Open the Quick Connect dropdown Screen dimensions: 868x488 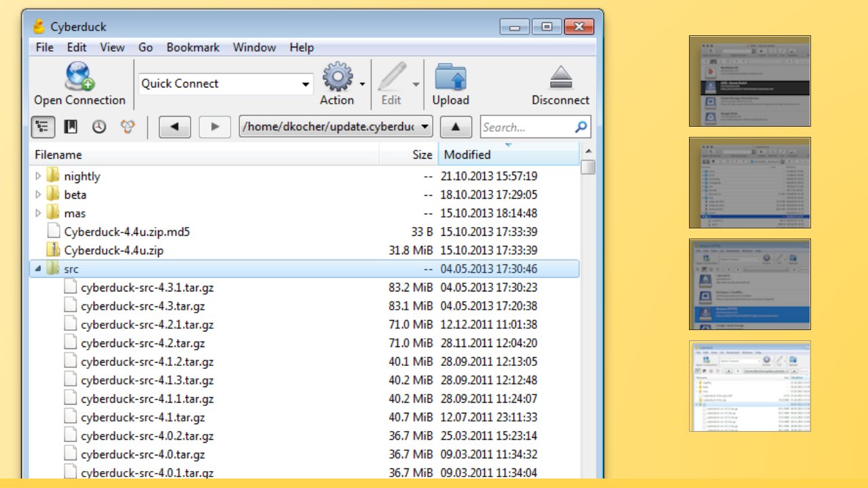[x=305, y=84]
